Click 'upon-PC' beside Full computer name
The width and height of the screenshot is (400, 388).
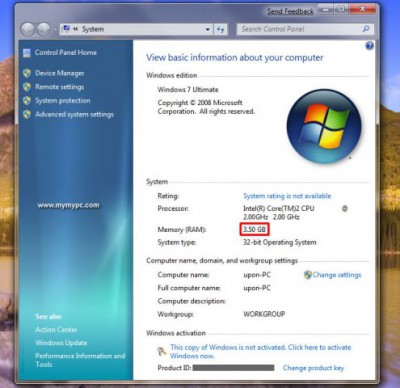(257, 288)
